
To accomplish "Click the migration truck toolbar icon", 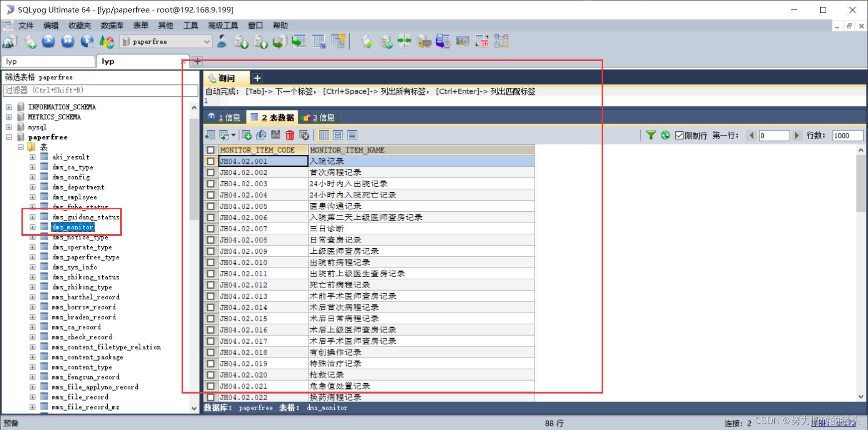I will coord(424,41).
